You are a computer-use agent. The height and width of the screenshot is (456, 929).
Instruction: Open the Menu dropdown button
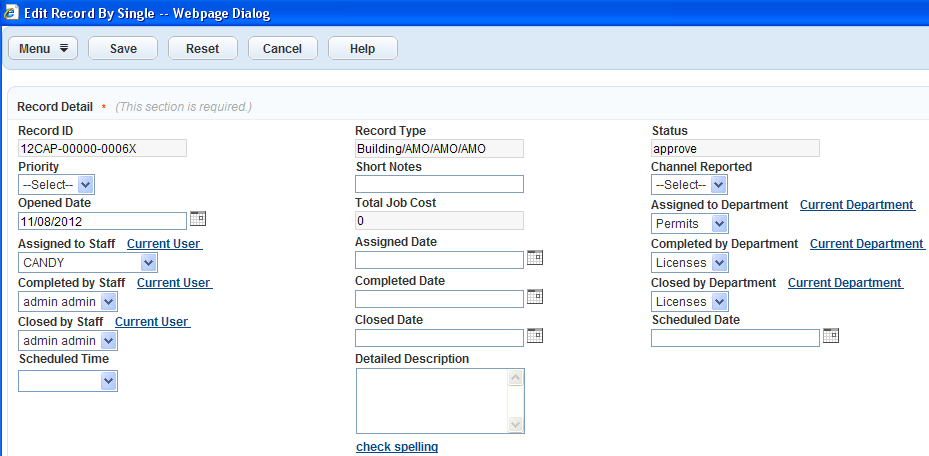point(43,48)
